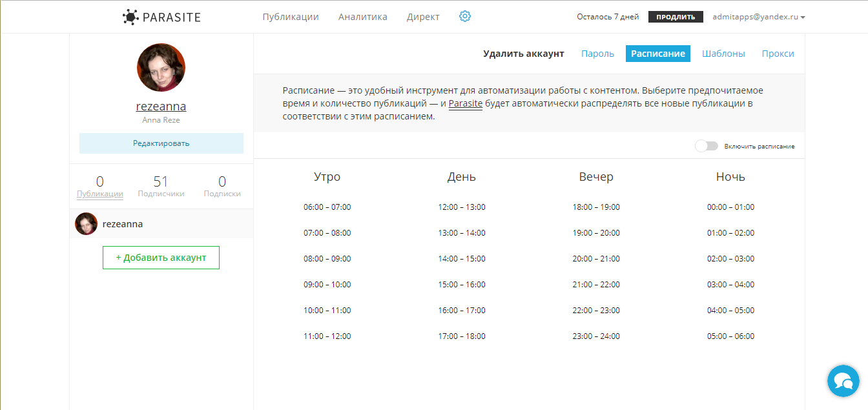This screenshot has height=410, width=868.
Task: Switch to the Пароль tab
Action: pos(597,54)
